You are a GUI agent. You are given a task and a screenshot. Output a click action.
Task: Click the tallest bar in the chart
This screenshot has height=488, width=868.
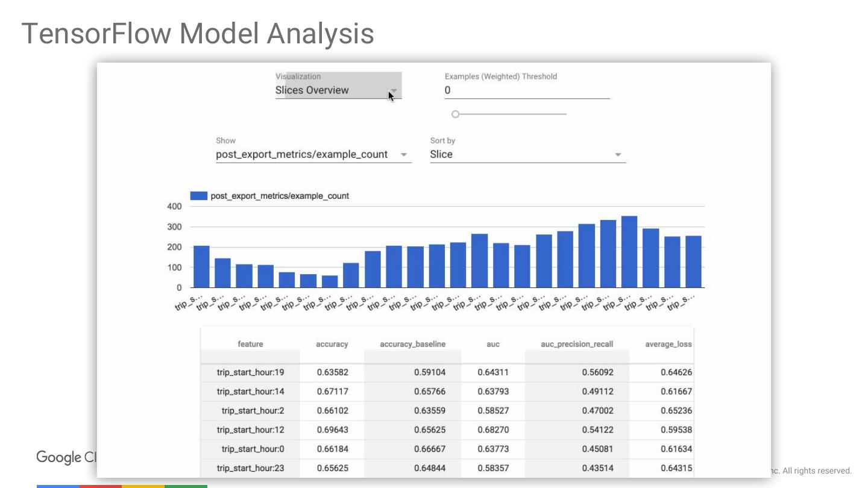pos(629,252)
